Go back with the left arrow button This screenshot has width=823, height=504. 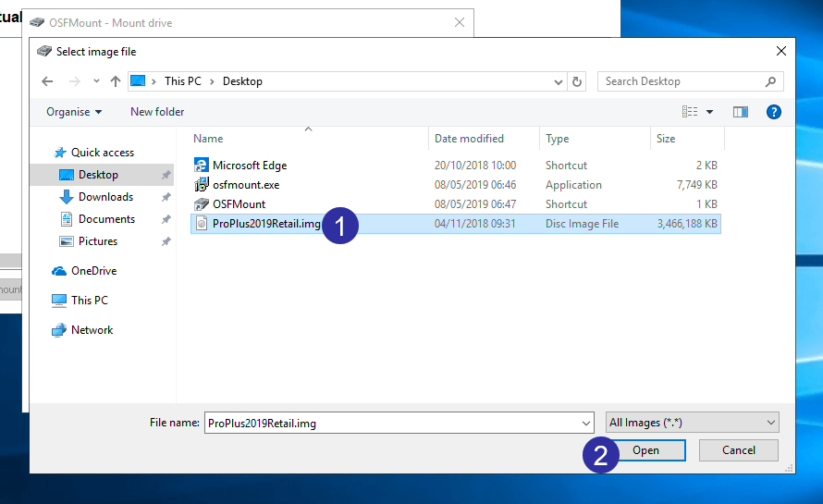[x=47, y=81]
